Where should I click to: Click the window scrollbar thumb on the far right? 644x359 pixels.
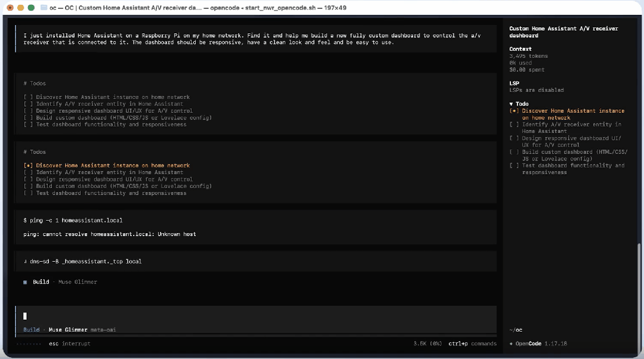[639, 299]
